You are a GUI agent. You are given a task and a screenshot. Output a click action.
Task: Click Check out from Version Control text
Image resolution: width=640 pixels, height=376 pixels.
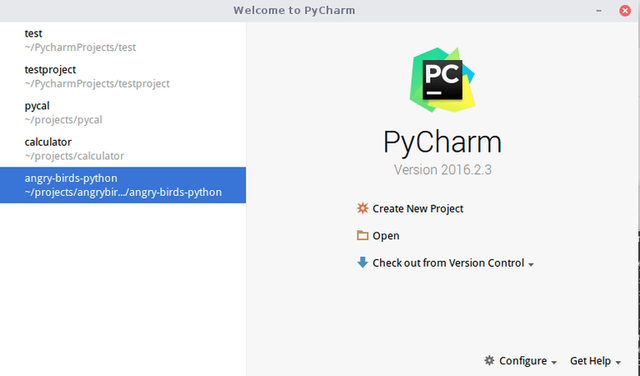[x=448, y=263]
